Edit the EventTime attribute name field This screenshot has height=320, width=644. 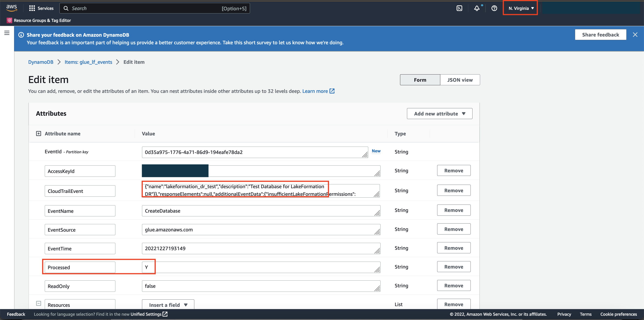pos(80,248)
